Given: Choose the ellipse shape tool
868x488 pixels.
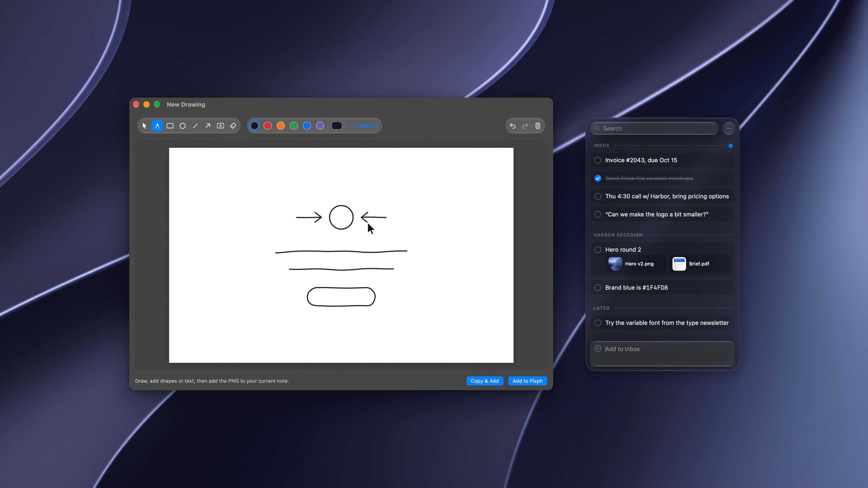Looking at the screenshot, I should (183, 126).
